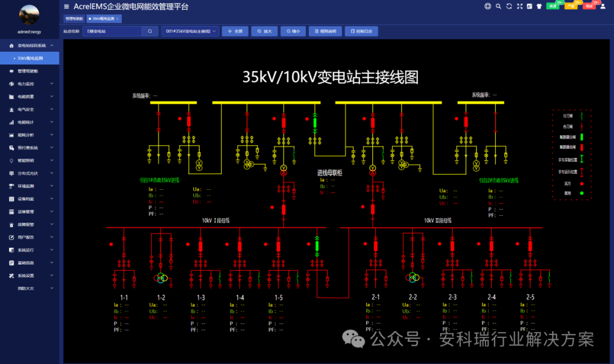Open the user profile icon at top right

[603, 6]
